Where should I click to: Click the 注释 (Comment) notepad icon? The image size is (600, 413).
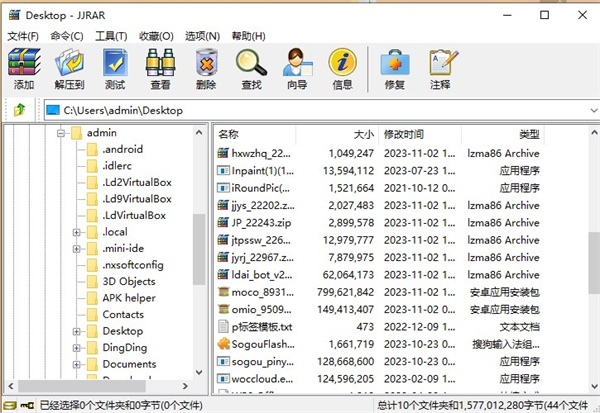point(443,62)
